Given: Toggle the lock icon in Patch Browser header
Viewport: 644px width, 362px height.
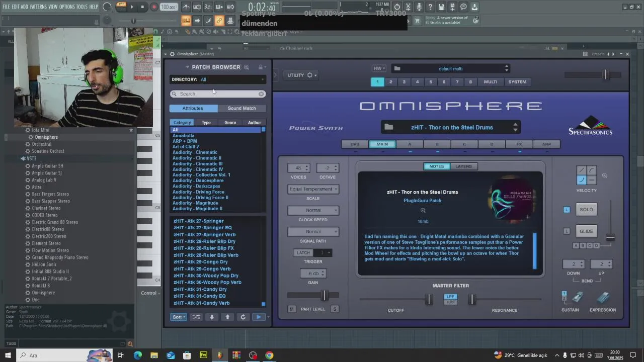Looking at the screenshot, I should [261, 67].
